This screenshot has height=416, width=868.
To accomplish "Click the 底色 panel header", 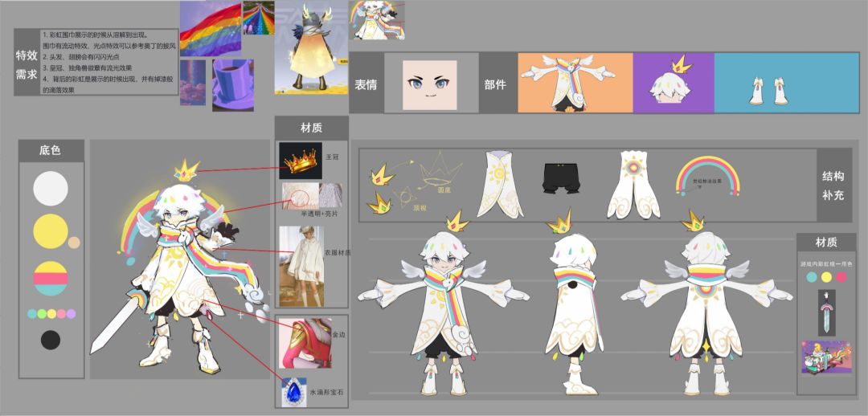I will pyautogui.click(x=51, y=150).
